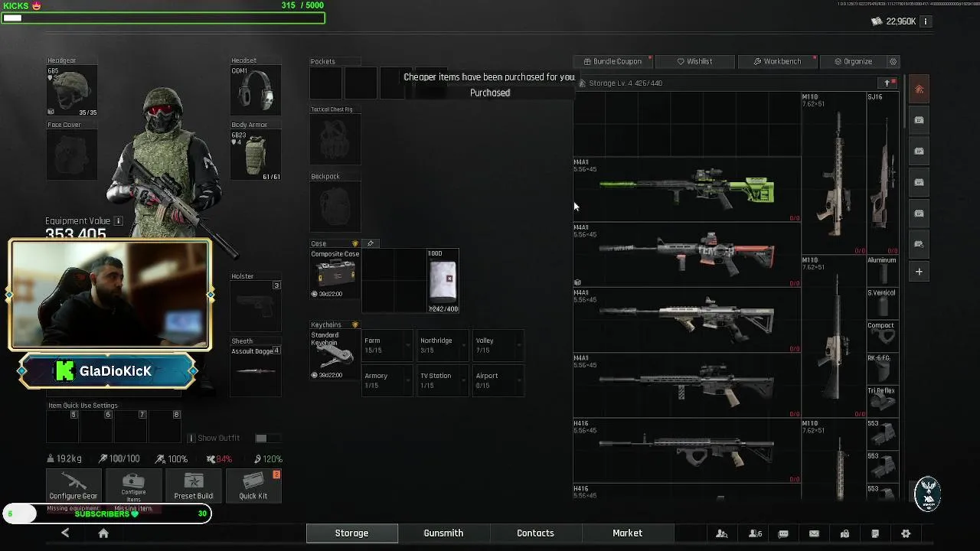The image size is (980, 551).
Task: Click the empty Backpack slot
Action: pyautogui.click(x=335, y=207)
